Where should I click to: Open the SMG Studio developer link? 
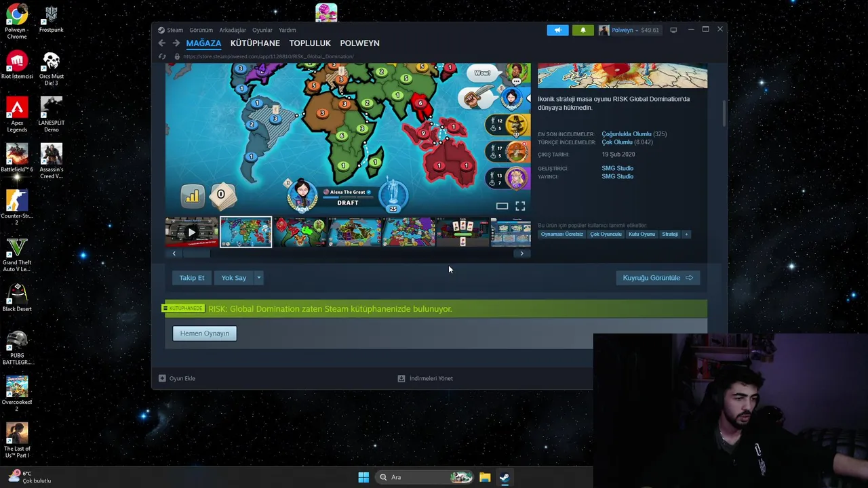[617, 168]
